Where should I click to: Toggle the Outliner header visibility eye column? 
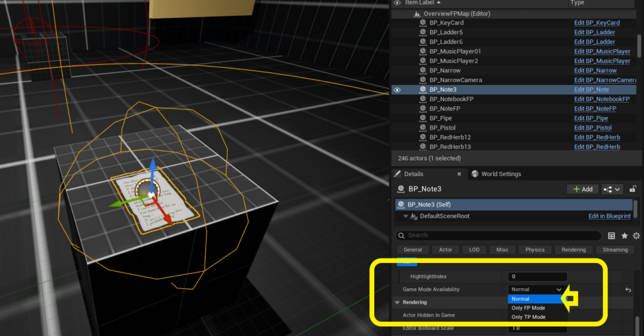[x=397, y=3]
